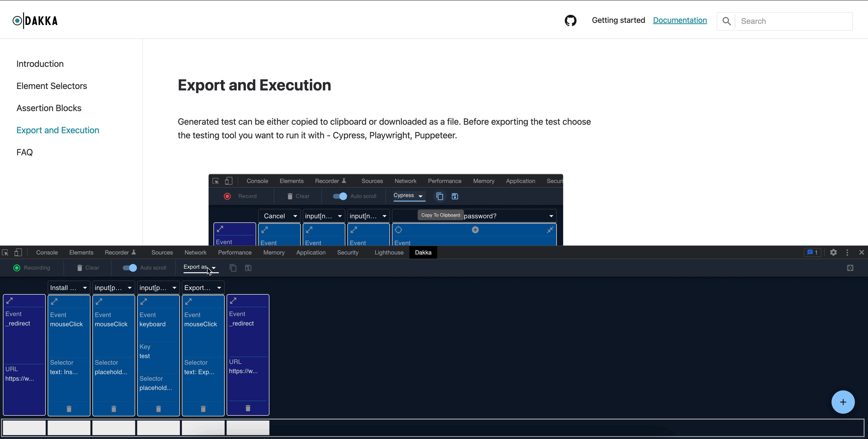Screen dimensions: 868x439
Task: Open the DevTools settings gear
Action: coord(833,252)
